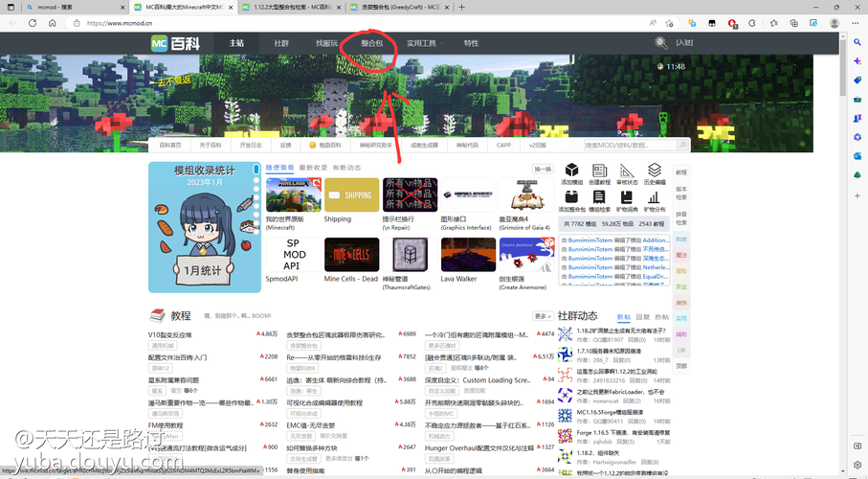Screen dimensions: 868x479
Task: Select the first carousel dot on 模组收录统计 banner
Action: [x=256, y=169]
